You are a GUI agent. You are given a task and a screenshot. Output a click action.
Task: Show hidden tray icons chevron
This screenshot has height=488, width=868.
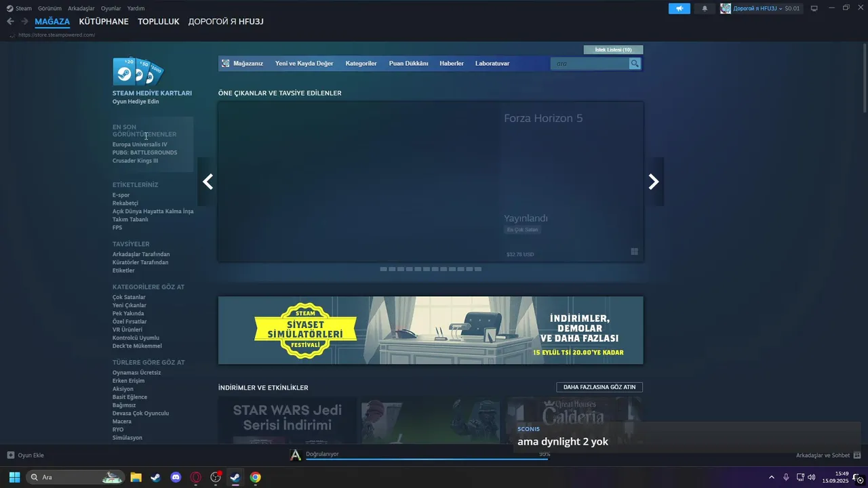pos(771,477)
